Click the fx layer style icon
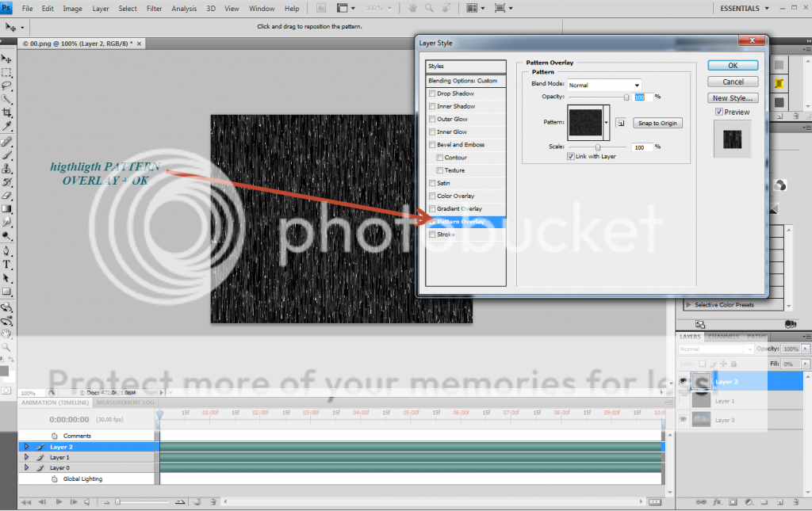 point(716,502)
